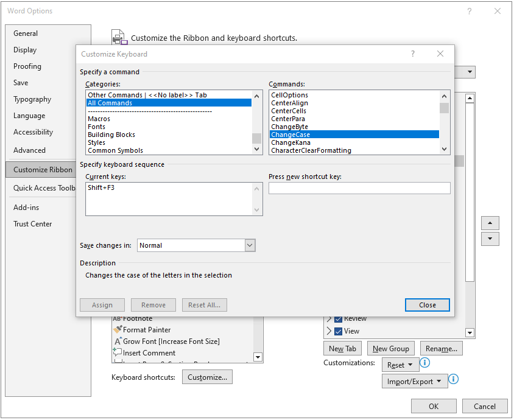
Task: Click the Grow Font icon
Action: click(118, 341)
